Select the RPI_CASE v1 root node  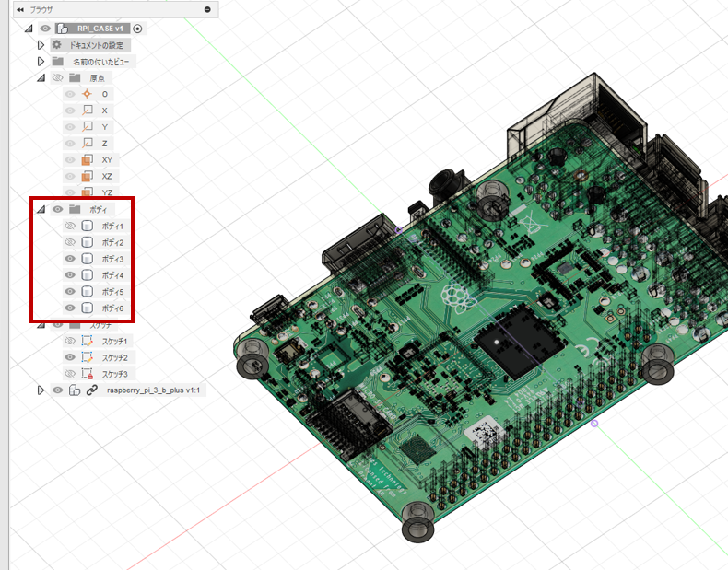tap(100, 29)
